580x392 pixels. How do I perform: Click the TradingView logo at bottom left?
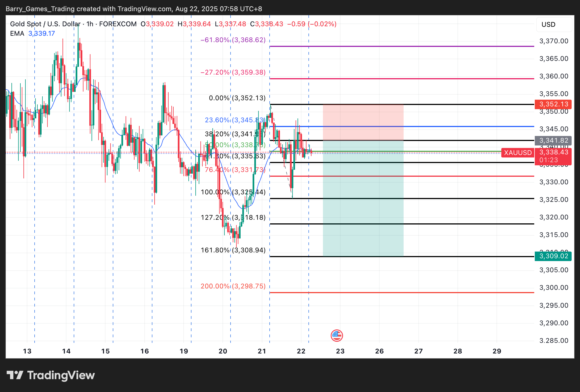tap(51, 375)
